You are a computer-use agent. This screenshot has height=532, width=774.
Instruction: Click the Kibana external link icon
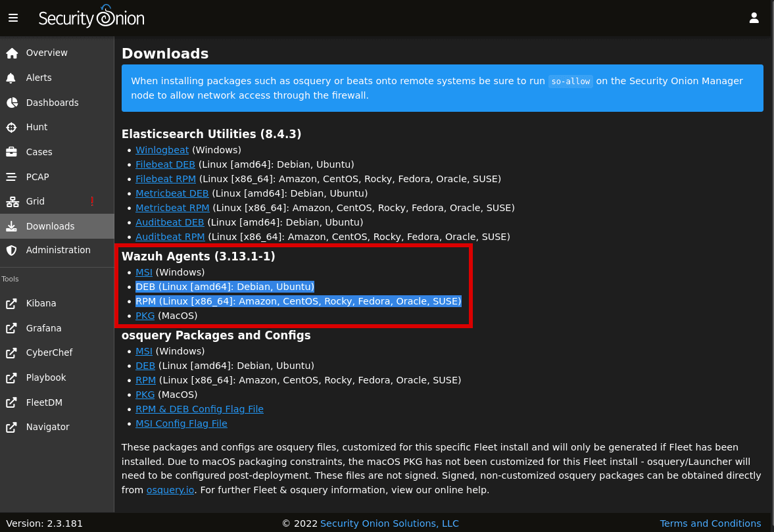point(11,304)
